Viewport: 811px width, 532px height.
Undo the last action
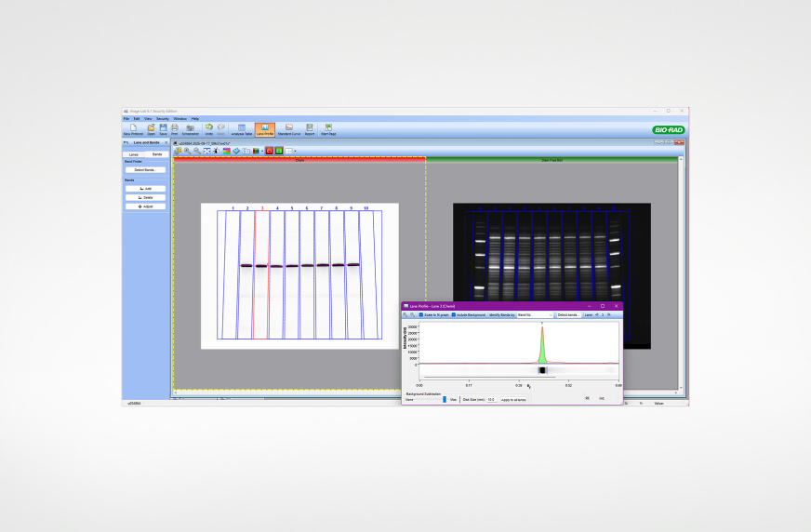pos(209,129)
